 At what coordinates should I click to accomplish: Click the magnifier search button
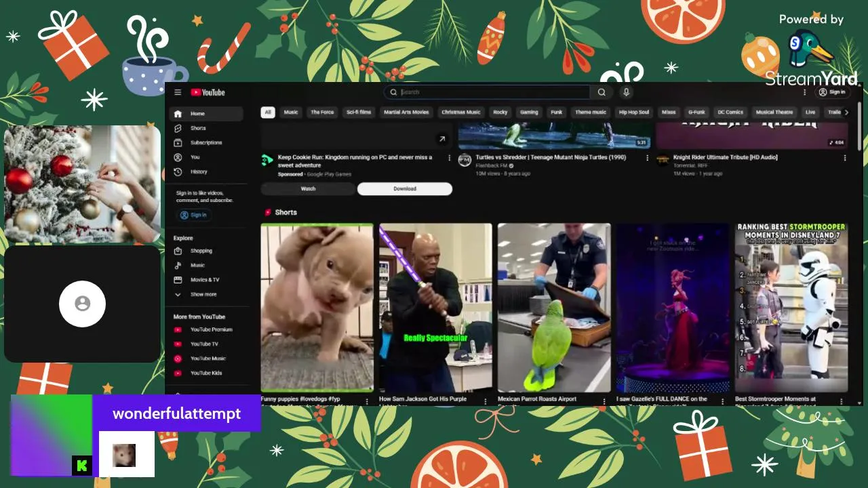[x=601, y=92]
